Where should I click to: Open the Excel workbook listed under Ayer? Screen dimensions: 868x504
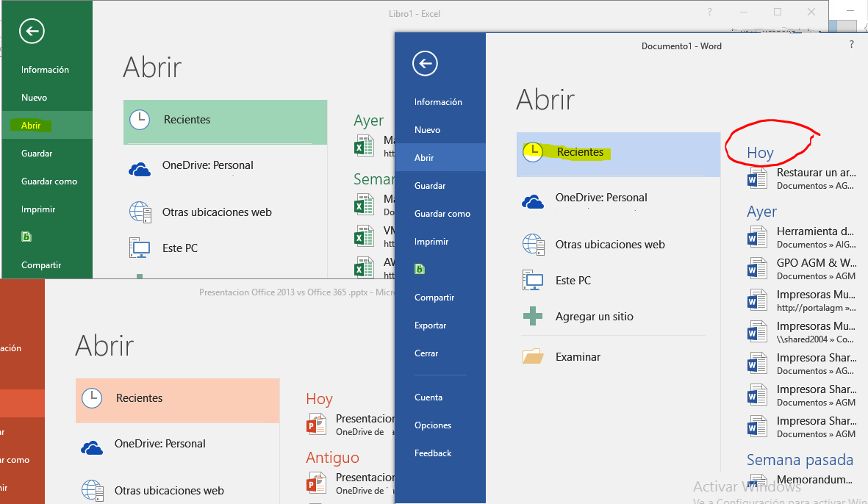374,147
